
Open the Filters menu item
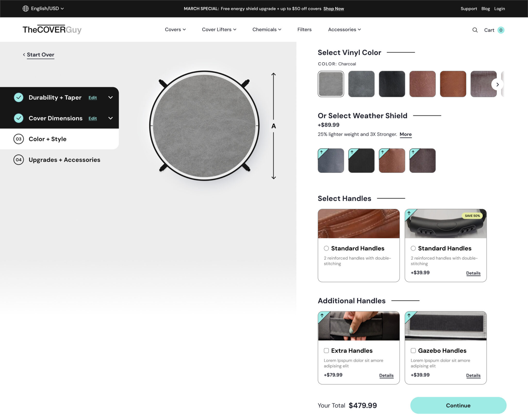pos(304,30)
